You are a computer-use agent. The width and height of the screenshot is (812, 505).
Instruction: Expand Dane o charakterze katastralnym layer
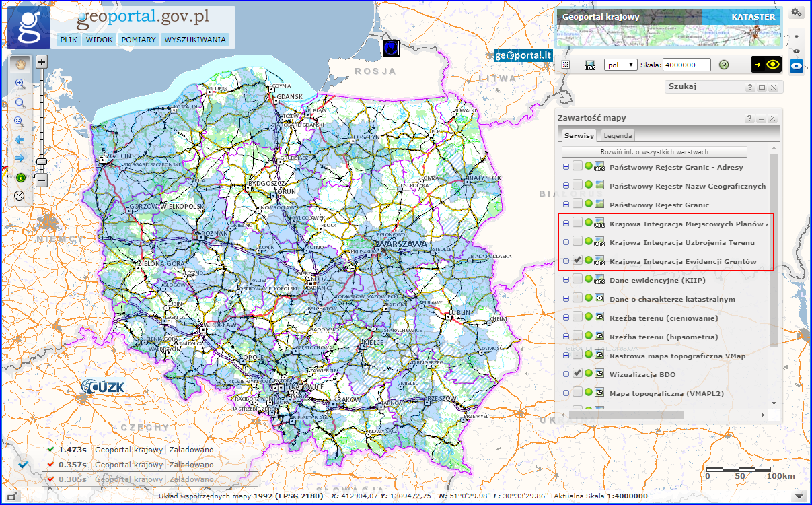tap(566, 298)
